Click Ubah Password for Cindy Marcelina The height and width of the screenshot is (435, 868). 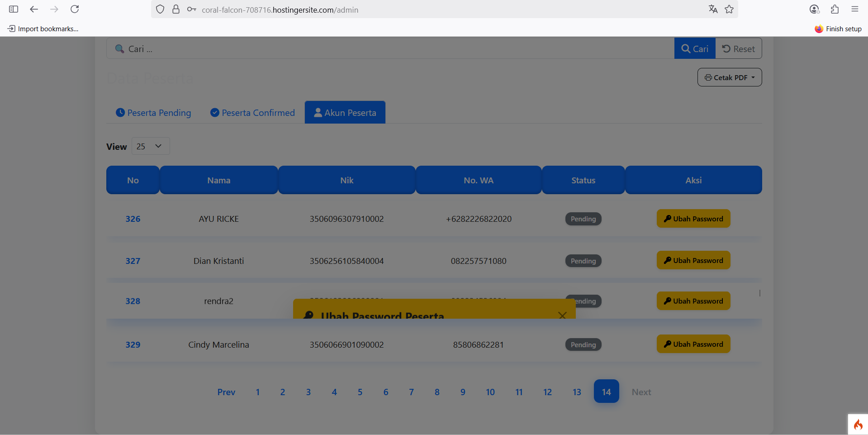point(693,344)
